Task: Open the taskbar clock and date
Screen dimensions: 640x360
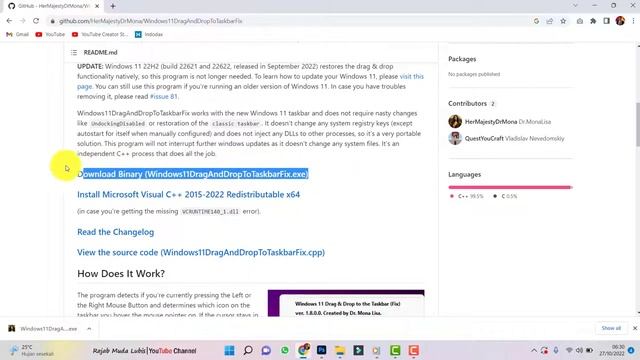Action: coord(611,350)
